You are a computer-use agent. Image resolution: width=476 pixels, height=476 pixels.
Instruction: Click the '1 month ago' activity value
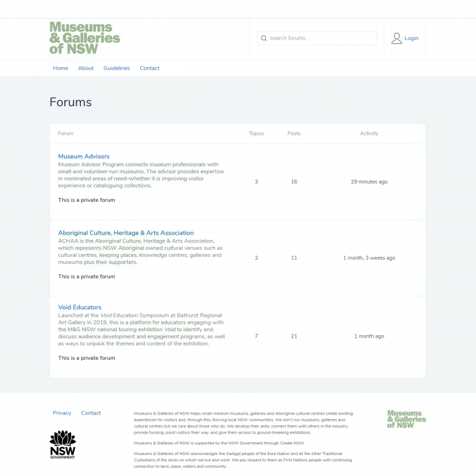click(369, 336)
